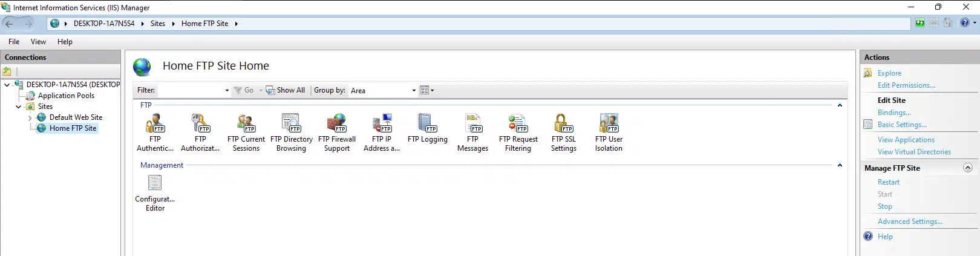The height and width of the screenshot is (256, 980).
Task: Open FTP Messages feature
Action: click(x=472, y=133)
